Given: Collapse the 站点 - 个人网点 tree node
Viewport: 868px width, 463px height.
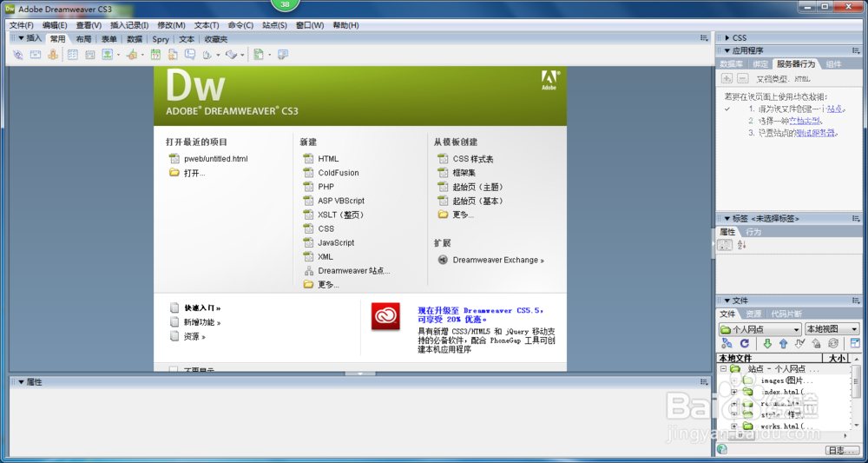Looking at the screenshot, I should 724,368.
